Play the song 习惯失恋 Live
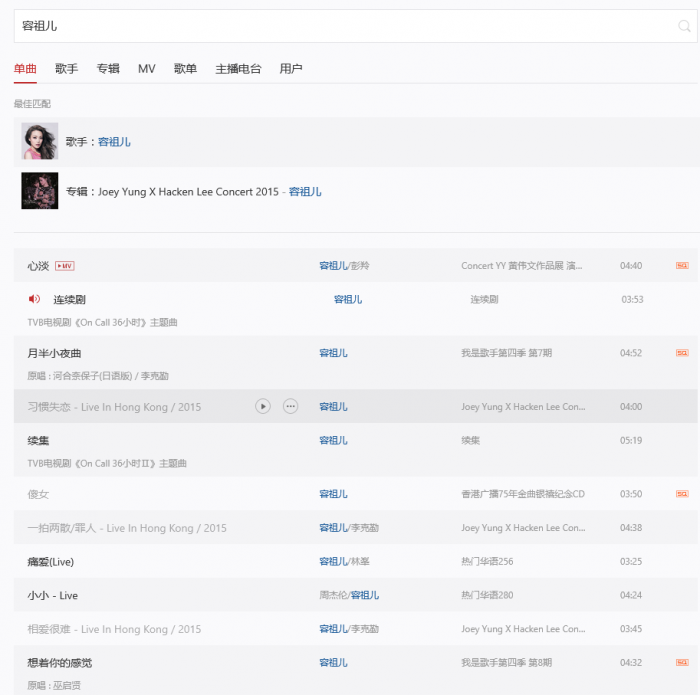The width and height of the screenshot is (700, 695). (262, 407)
